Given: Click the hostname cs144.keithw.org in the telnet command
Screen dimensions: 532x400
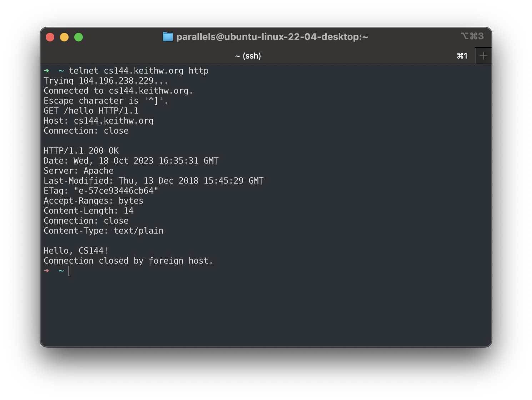Looking at the screenshot, I should pos(144,70).
